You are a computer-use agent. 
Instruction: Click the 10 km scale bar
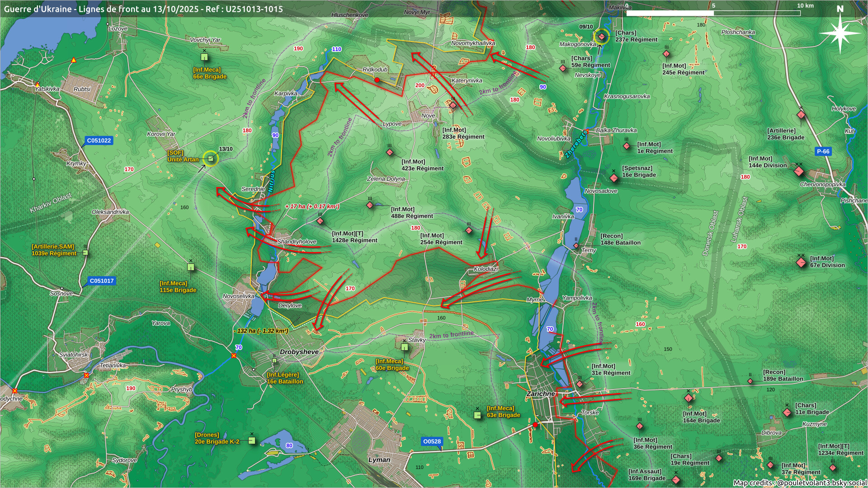click(x=713, y=13)
